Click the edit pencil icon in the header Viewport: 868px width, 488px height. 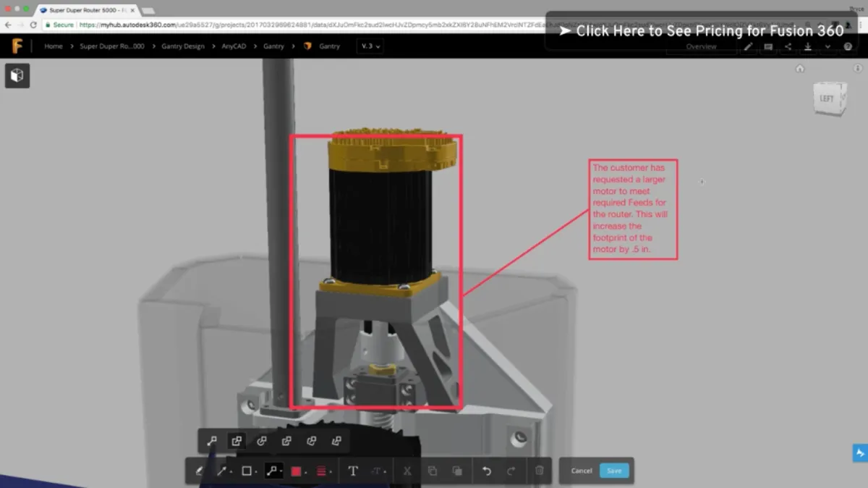coord(749,46)
